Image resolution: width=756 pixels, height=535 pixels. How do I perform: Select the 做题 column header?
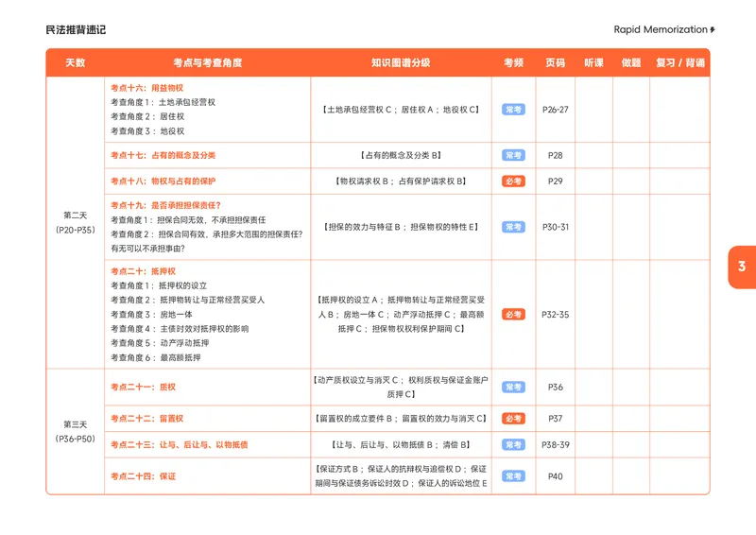click(x=631, y=62)
